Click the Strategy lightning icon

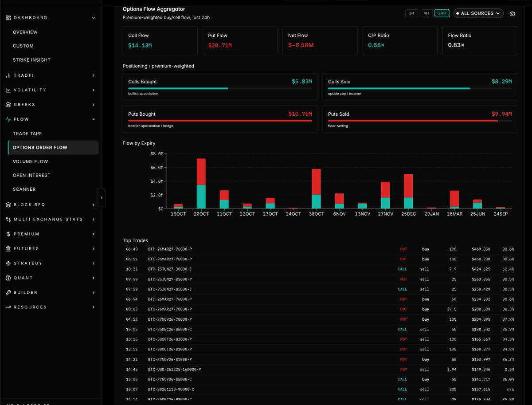[8, 263]
